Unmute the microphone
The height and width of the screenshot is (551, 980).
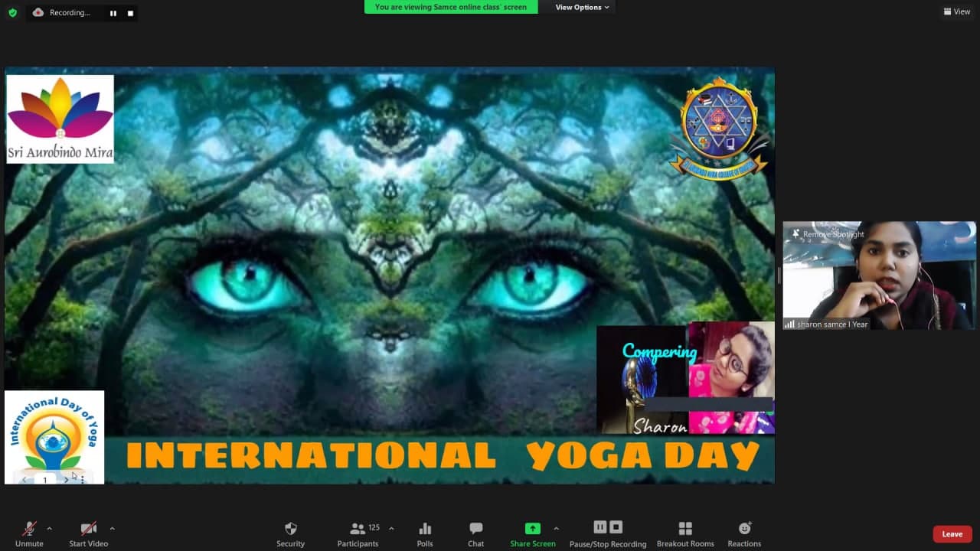pos(29,533)
